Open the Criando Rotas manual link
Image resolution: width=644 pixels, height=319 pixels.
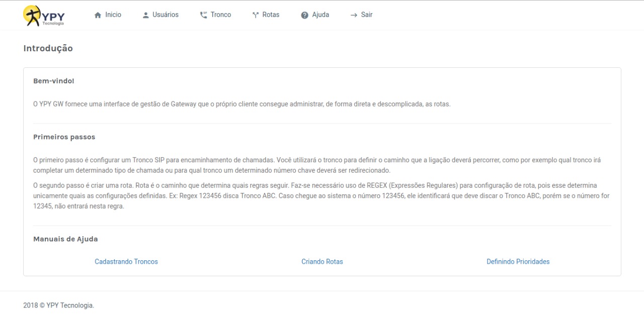(322, 262)
